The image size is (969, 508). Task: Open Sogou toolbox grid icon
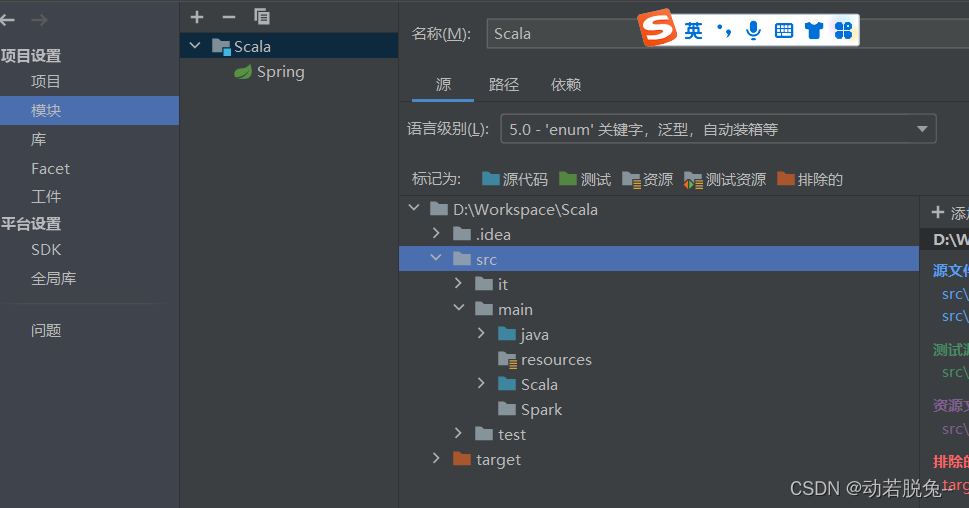point(843,30)
